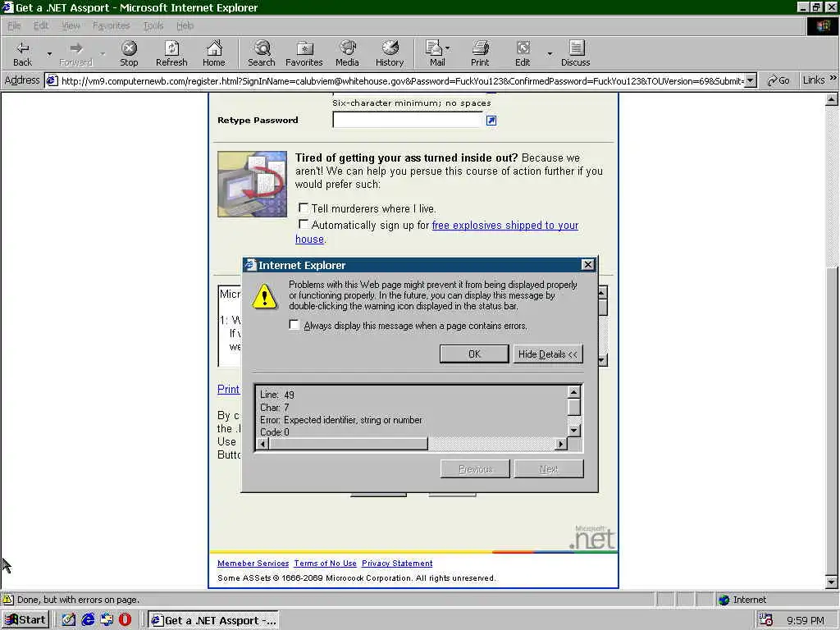Click the icon next to Retype Password field
Screen dimensions: 840x630
491,121
